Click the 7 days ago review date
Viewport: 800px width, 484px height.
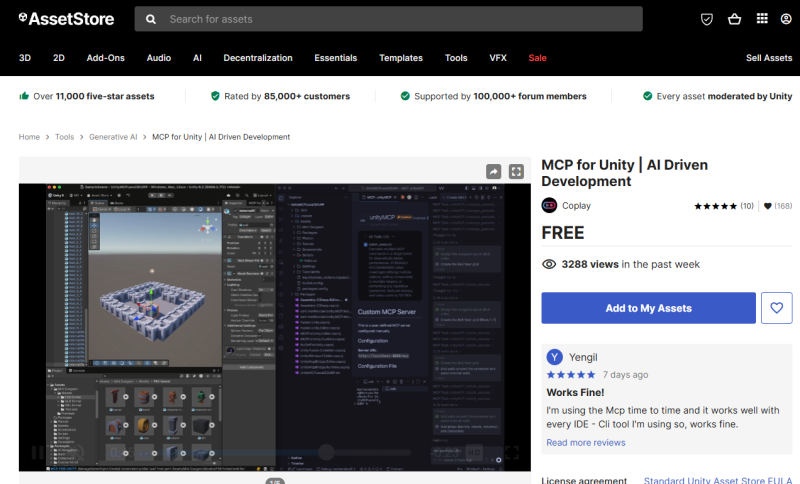tap(626, 375)
